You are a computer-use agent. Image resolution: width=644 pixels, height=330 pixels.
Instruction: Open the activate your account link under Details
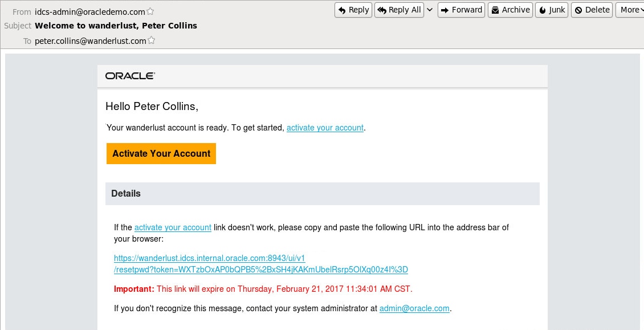[173, 227]
